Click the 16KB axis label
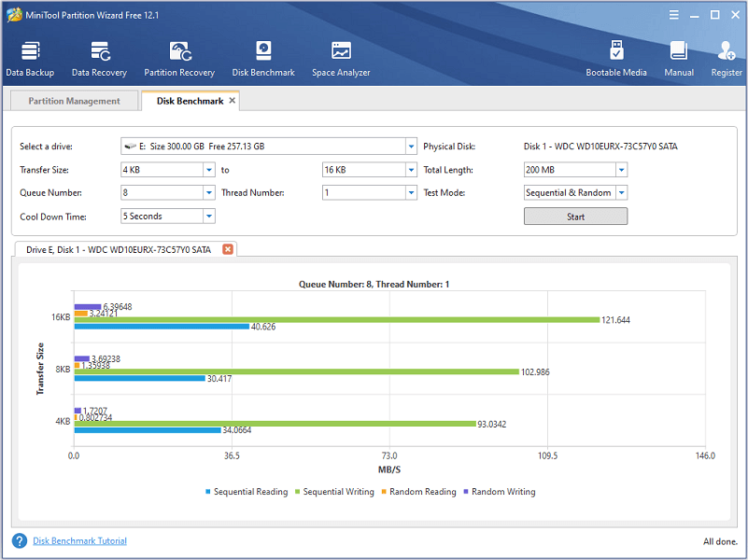The image size is (748, 560). pos(61,317)
